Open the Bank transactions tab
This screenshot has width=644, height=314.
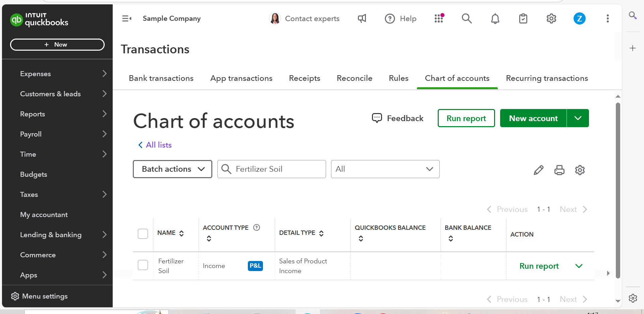click(161, 78)
